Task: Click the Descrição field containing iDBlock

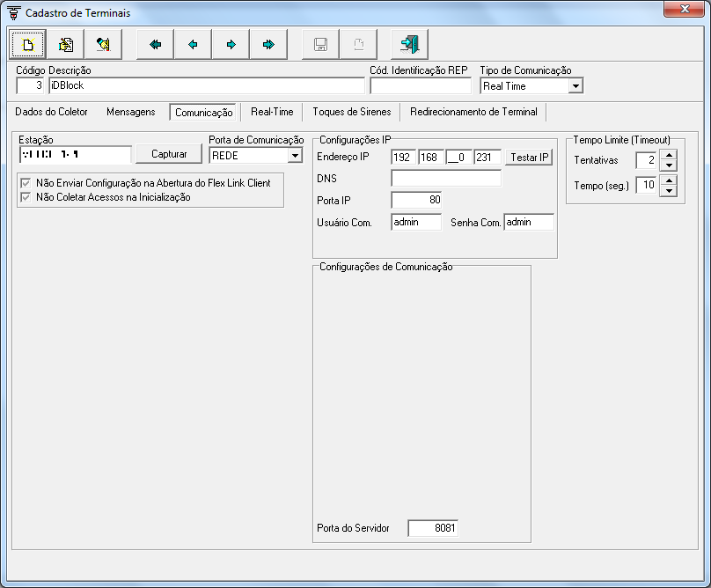Action: tap(207, 85)
